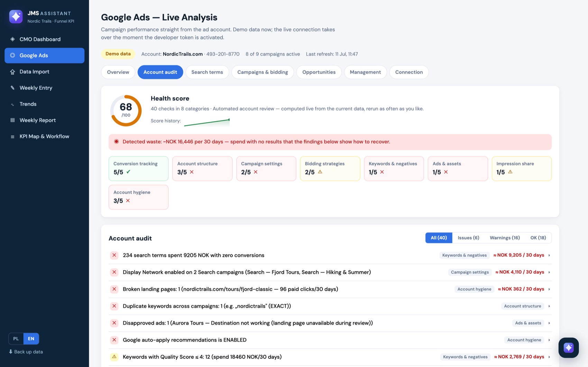
Task: Click the green check in Conversion tracking card
Action: pos(128,172)
